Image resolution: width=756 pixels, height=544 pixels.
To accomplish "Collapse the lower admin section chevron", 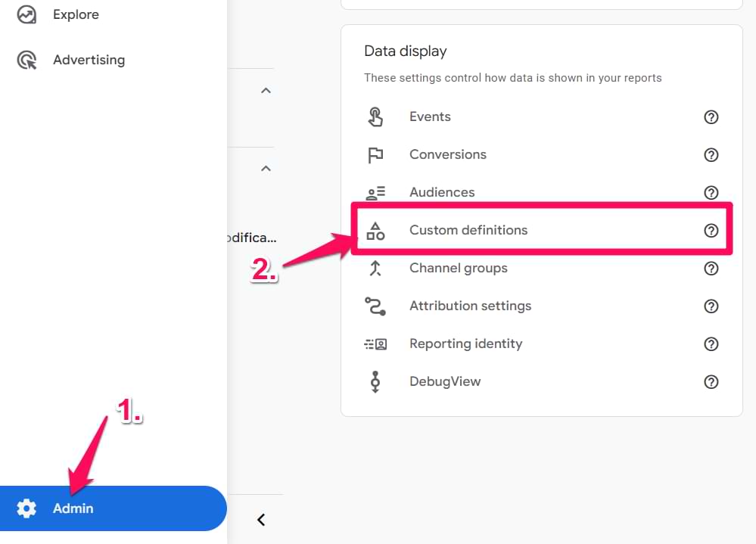I will (x=266, y=168).
